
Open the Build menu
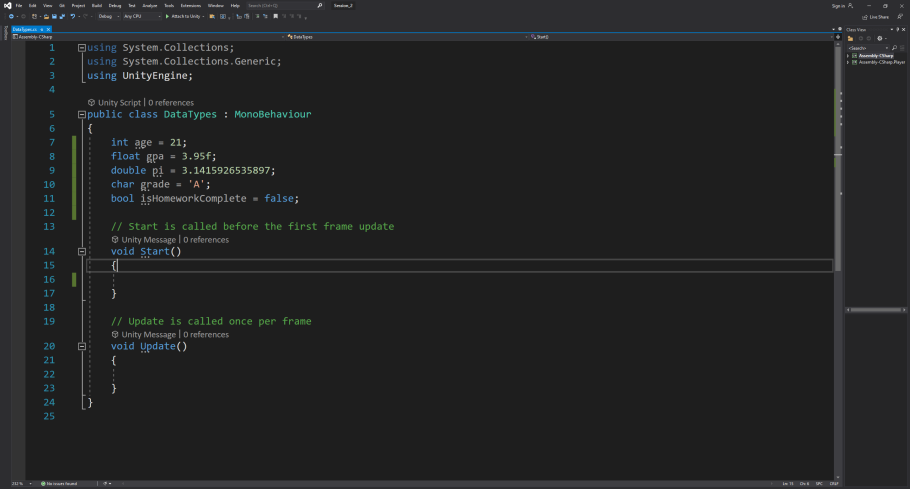[97, 5]
